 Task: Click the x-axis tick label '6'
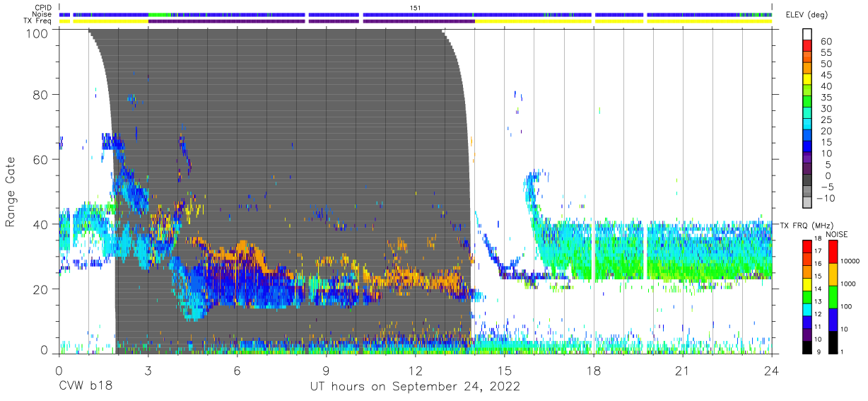click(x=237, y=371)
